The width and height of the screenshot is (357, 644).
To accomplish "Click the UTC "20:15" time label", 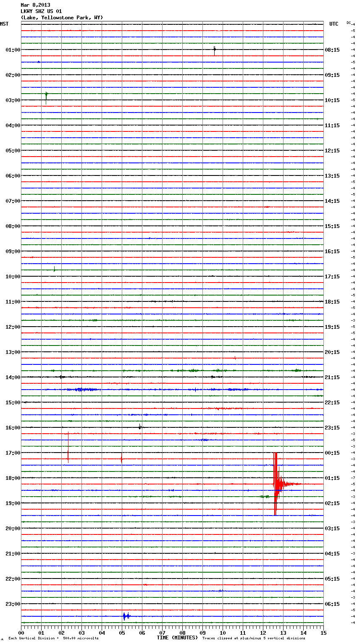I will click(x=332, y=352).
